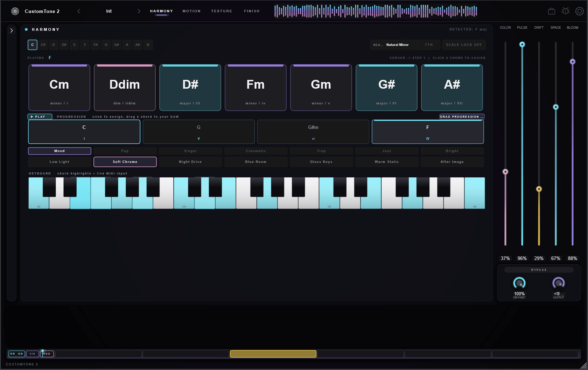This screenshot has height=370, width=588.
Task: Toggle the Harmony section power dot
Action: [26, 29]
